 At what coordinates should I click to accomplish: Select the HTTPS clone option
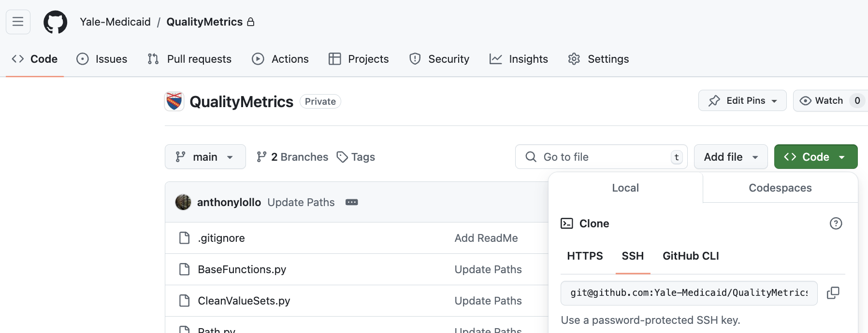585,256
